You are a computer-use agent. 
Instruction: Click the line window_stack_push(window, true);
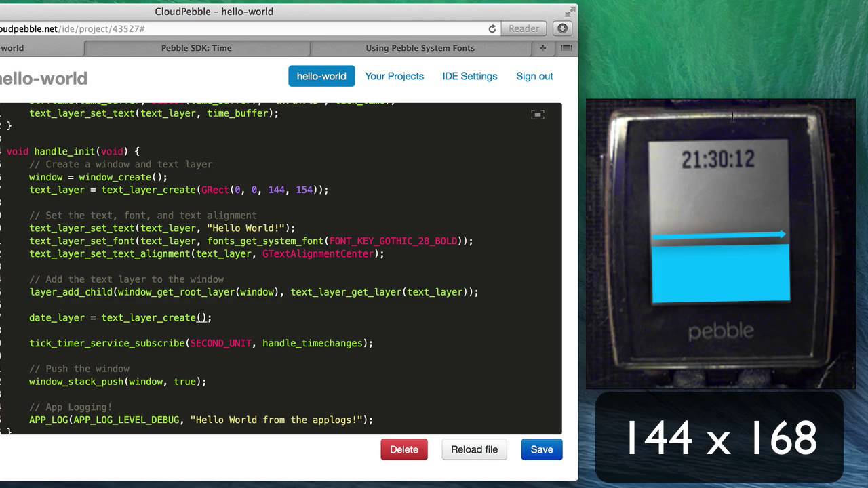click(x=118, y=382)
